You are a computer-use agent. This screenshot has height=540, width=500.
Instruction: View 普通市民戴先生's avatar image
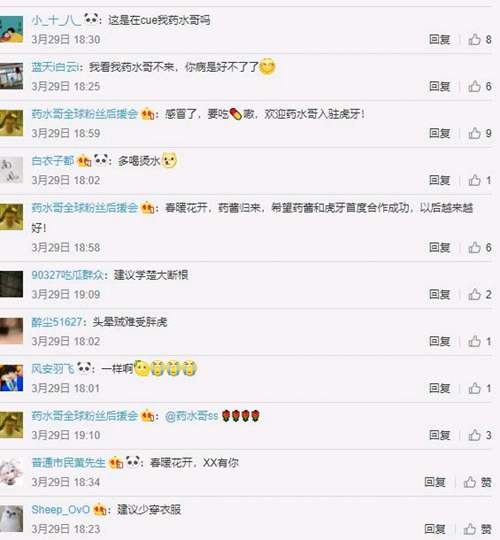pyautogui.click(x=11, y=471)
